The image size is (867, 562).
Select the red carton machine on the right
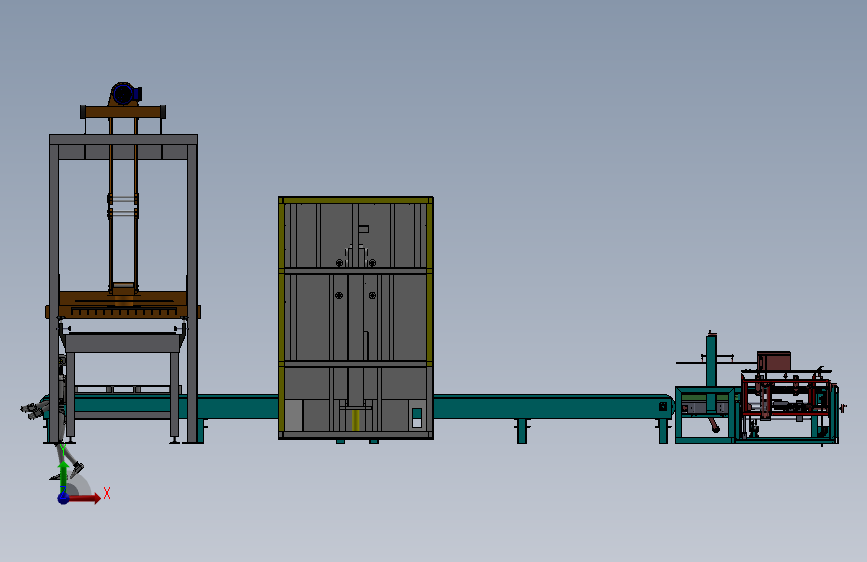[786, 398]
